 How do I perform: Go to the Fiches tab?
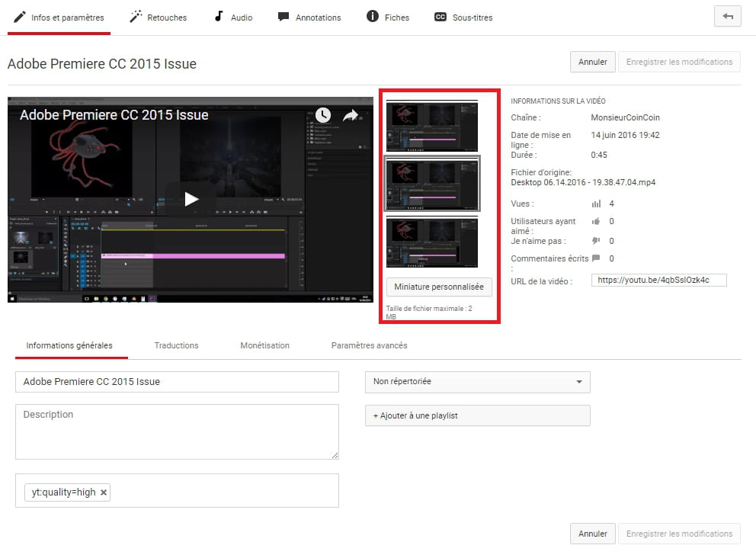coord(388,18)
